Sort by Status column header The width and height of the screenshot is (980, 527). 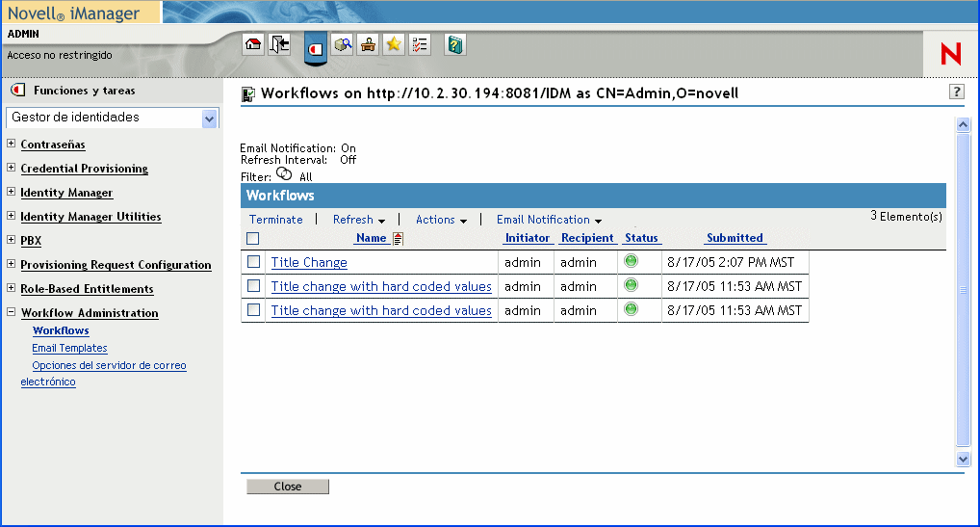tap(641, 238)
